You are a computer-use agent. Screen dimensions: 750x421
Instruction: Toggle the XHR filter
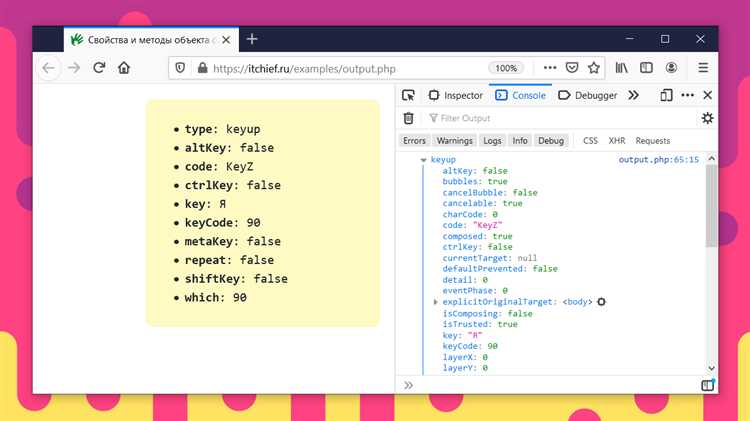tap(617, 141)
